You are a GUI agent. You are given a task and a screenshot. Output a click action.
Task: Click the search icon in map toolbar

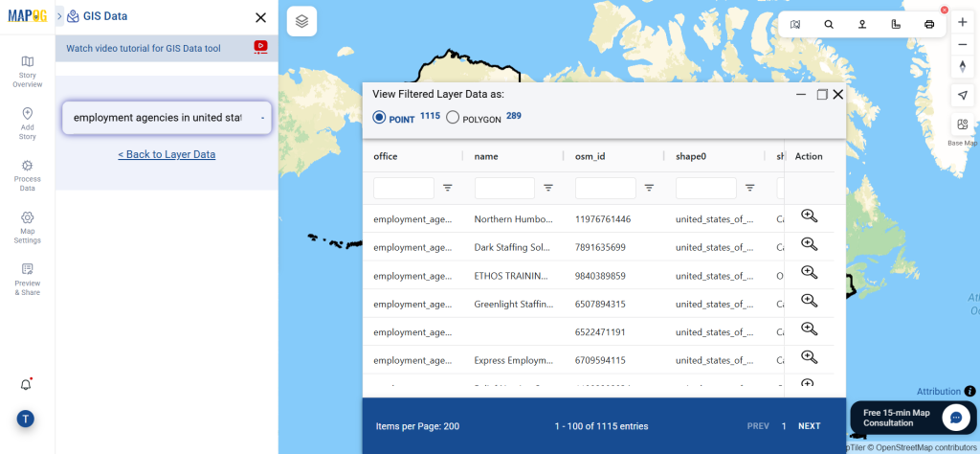pos(829,24)
